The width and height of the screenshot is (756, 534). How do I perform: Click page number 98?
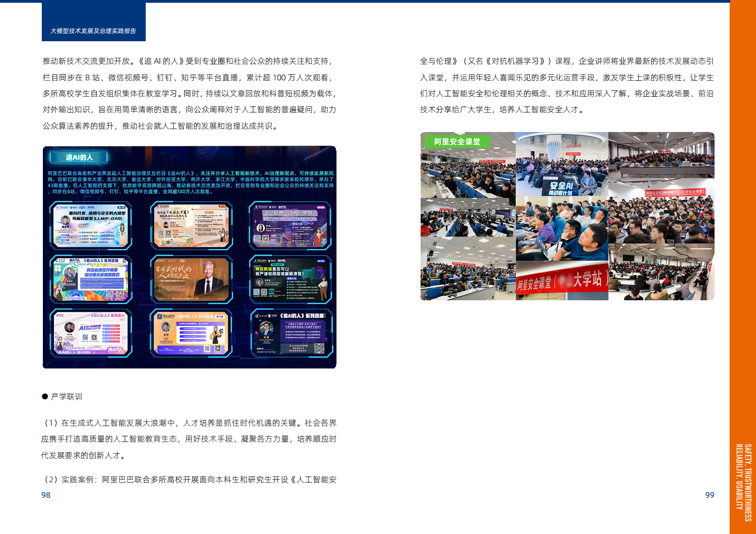click(46, 495)
